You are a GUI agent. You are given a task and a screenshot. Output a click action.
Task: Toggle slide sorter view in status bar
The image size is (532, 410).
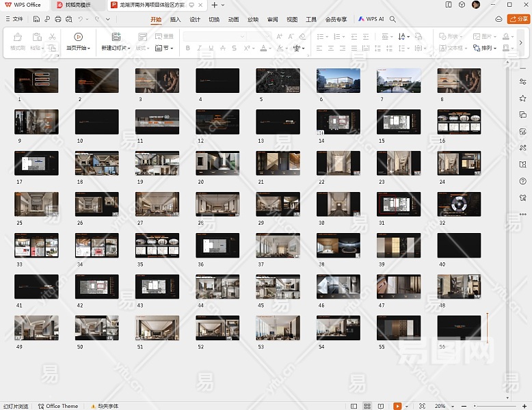(x=367, y=406)
